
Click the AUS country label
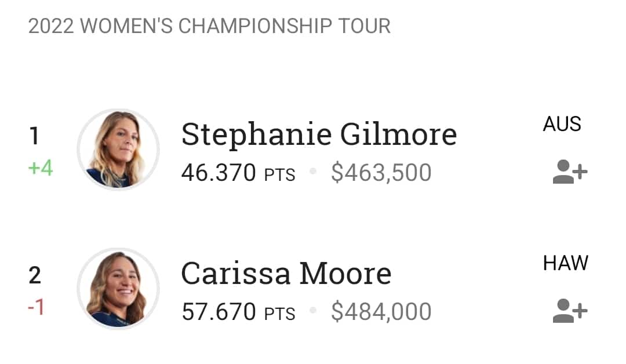(562, 124)
